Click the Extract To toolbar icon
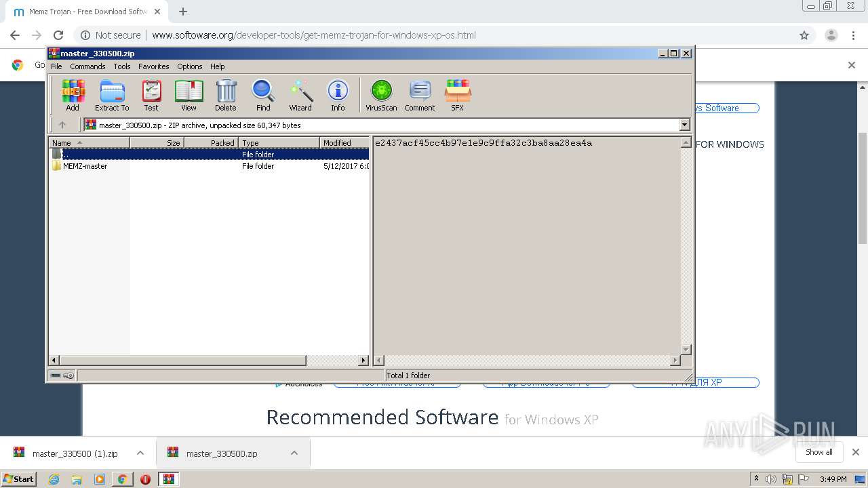The image size is (868, 488). pos(112,95)
